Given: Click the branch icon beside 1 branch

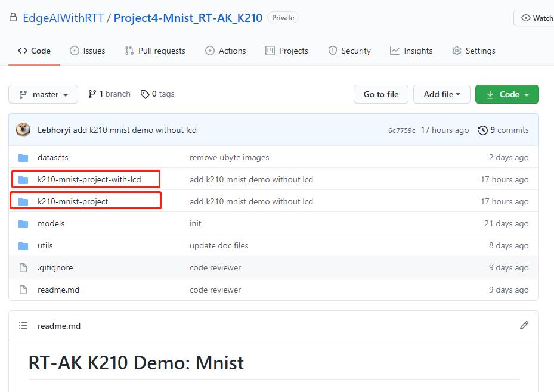Looking at the screenshot, I should (92, 94).
